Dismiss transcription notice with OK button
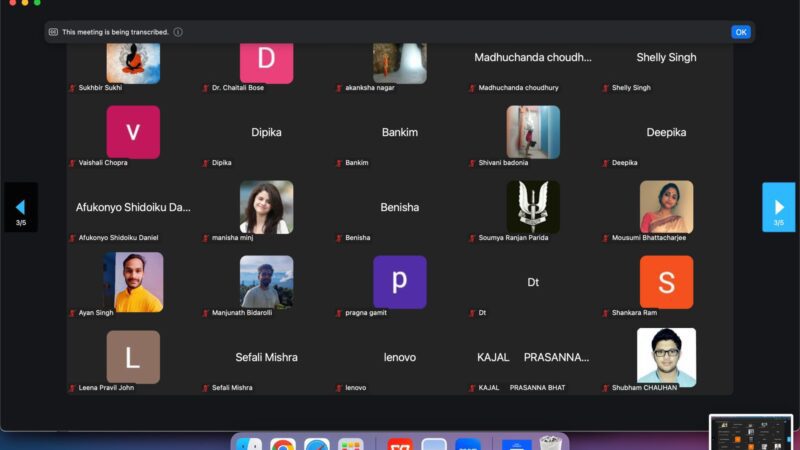 [x=740, y=32]
